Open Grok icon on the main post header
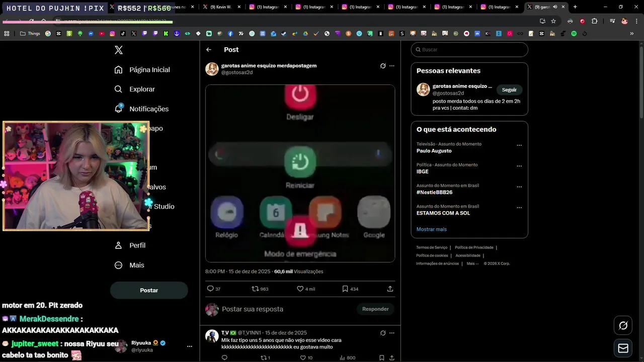 (383, 66)
